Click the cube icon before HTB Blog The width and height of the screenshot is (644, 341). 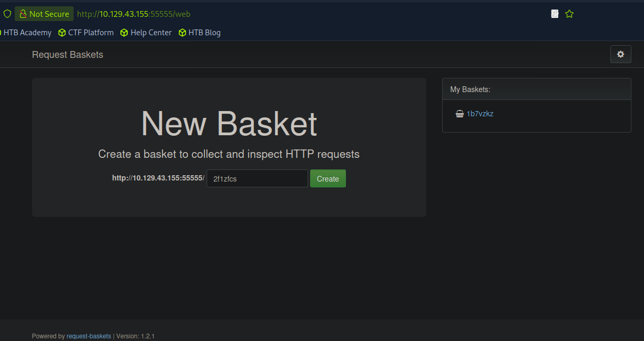(x=182, y=33)
